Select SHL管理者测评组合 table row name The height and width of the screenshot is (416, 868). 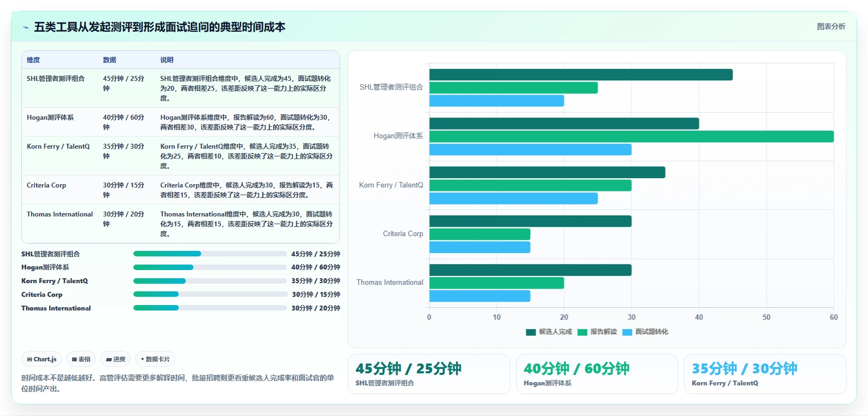tap(56, 79)
